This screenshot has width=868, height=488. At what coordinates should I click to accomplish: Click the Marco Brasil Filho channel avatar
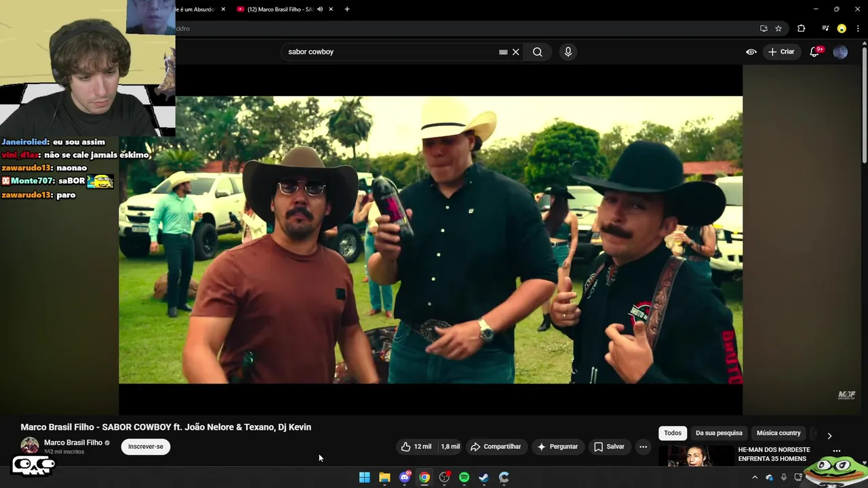(x=30, y=446)
